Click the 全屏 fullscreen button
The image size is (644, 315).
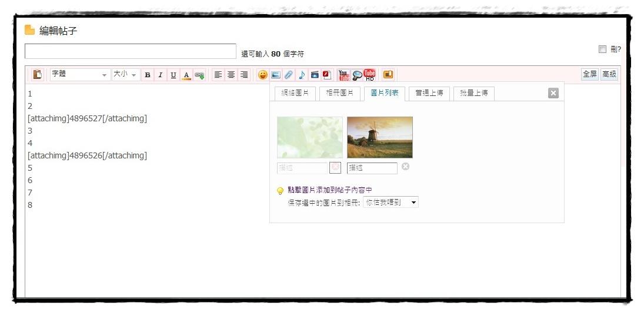coord(589,74)
